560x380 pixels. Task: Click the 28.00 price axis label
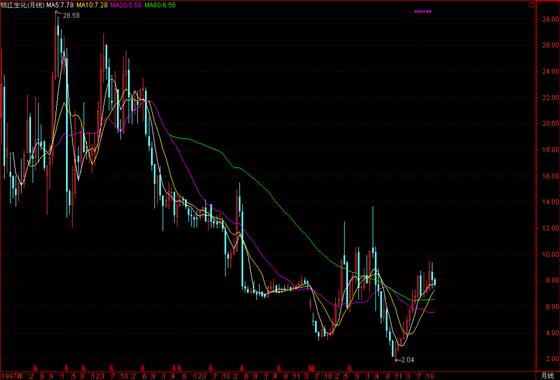point(550,20)
